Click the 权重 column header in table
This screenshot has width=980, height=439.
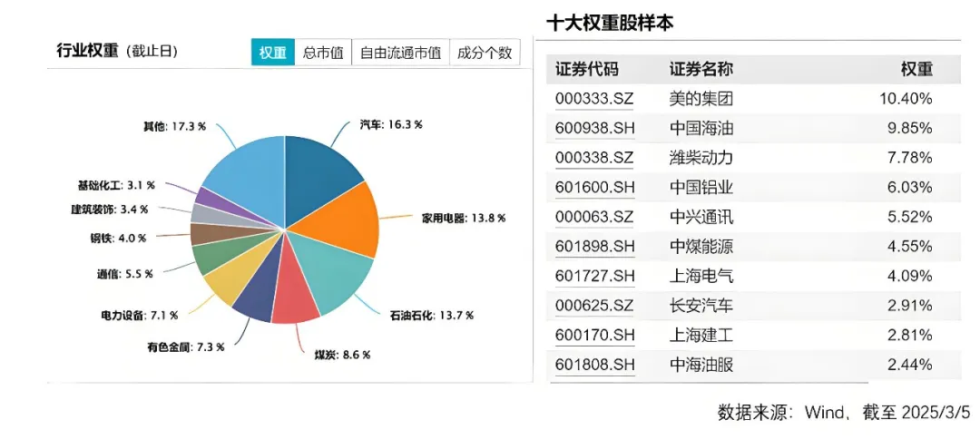pos(916,70)
